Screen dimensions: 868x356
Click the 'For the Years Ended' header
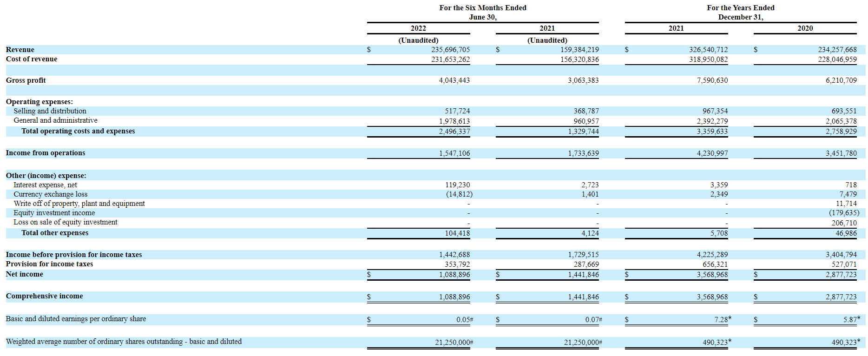[741, 8]
